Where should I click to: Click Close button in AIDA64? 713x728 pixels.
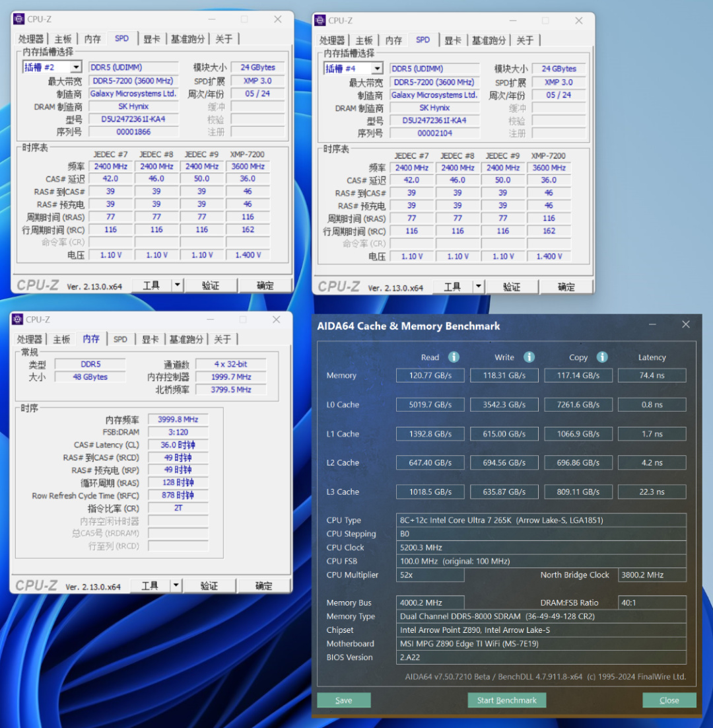point(669,700)
